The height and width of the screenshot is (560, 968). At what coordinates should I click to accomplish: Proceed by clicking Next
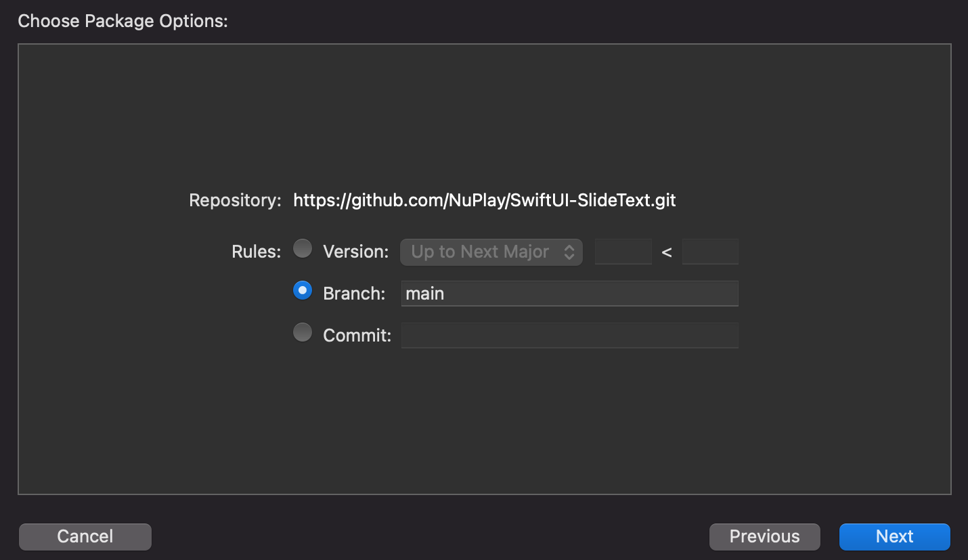pos(894,537)
